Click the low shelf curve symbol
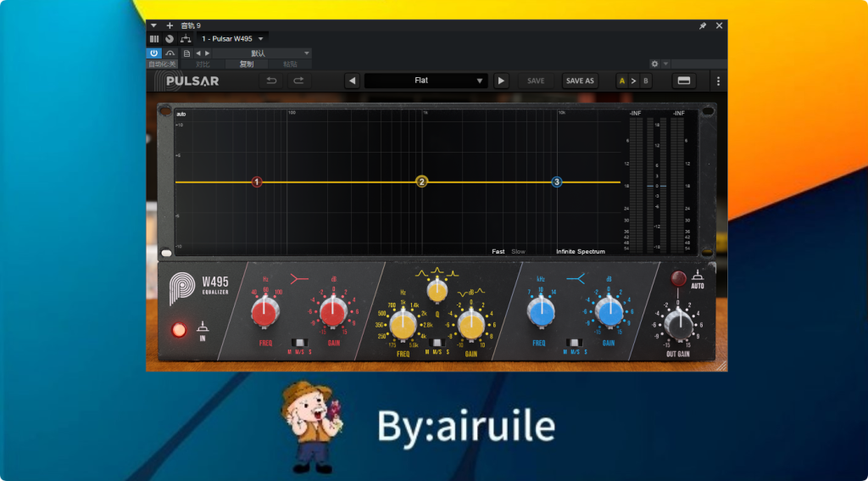Viewport: 868px width, 481px height. (x=299, y=279)
